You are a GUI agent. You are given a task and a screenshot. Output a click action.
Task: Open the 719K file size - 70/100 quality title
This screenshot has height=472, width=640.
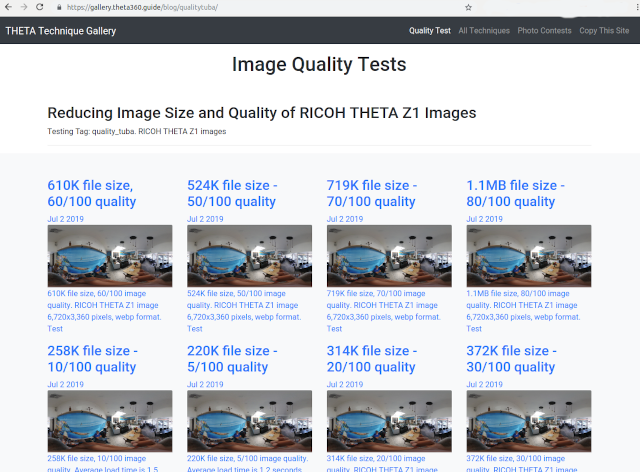tap(372, 193)
